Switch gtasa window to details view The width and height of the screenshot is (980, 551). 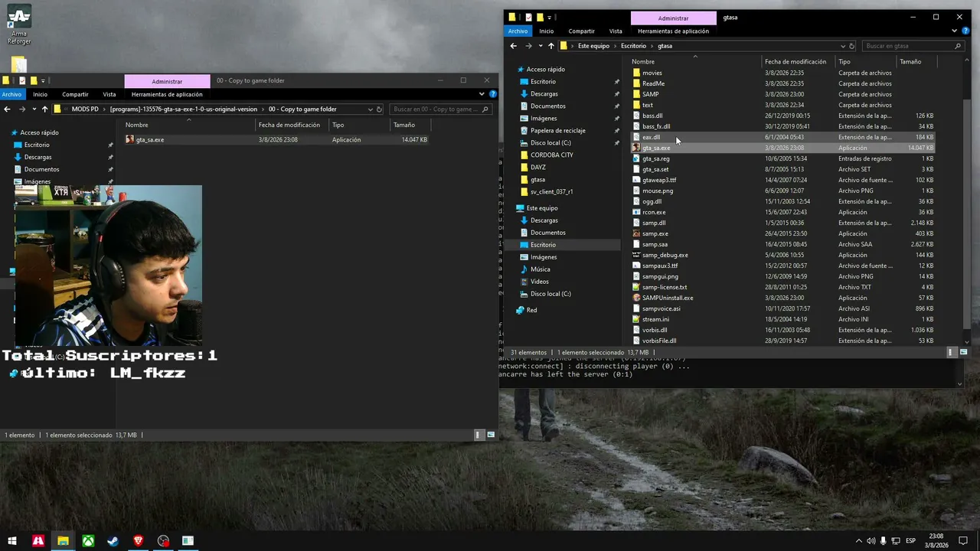pos(951,352)
